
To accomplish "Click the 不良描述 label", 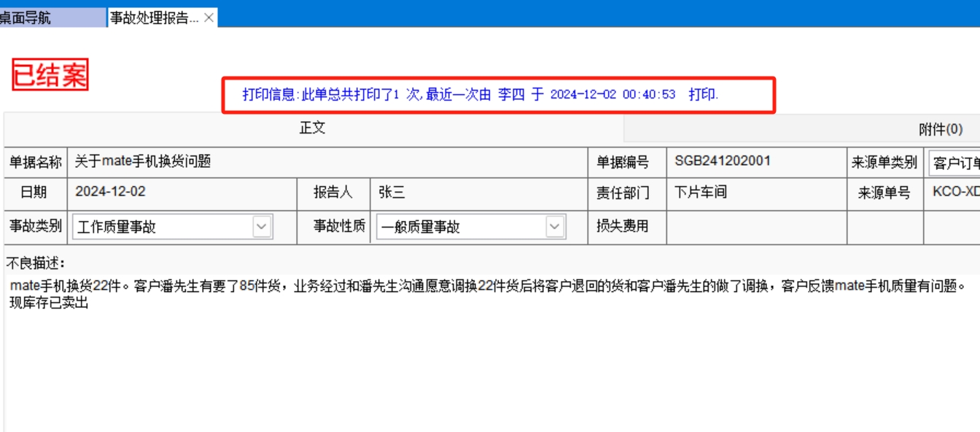I will 36,263.
